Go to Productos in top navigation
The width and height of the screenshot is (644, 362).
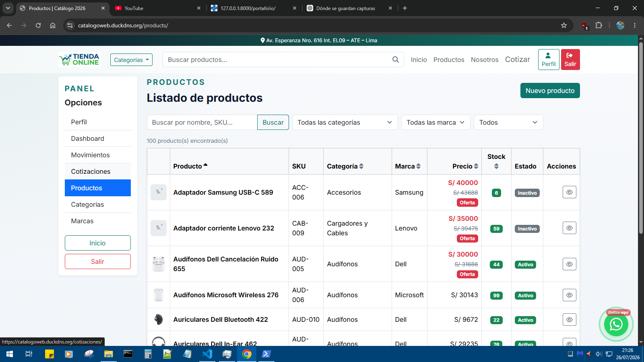click(449, 60)
